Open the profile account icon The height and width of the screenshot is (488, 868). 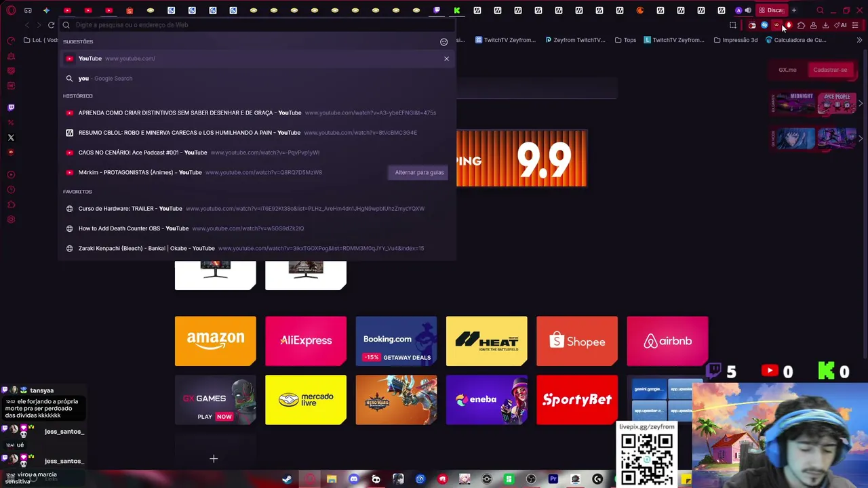[x=813, y=25]
